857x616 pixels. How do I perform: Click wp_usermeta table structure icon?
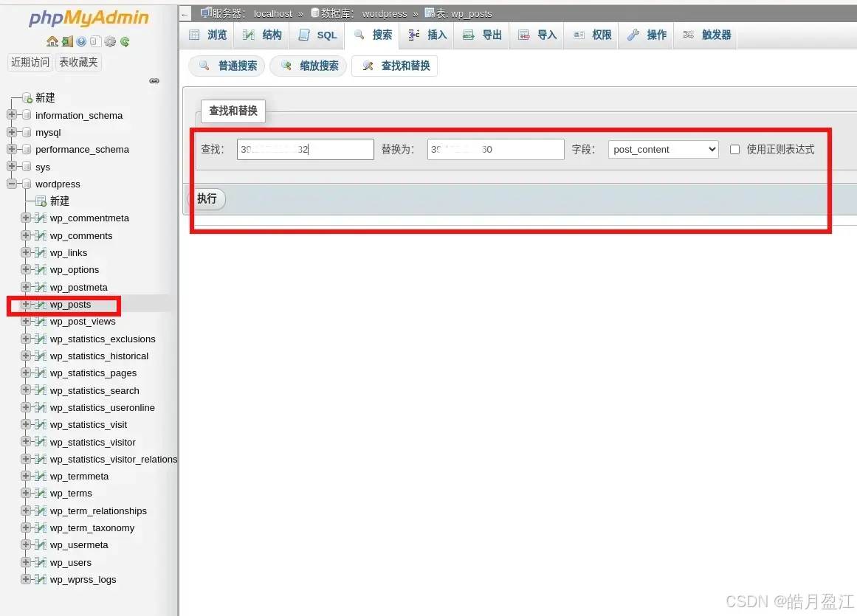41,544
